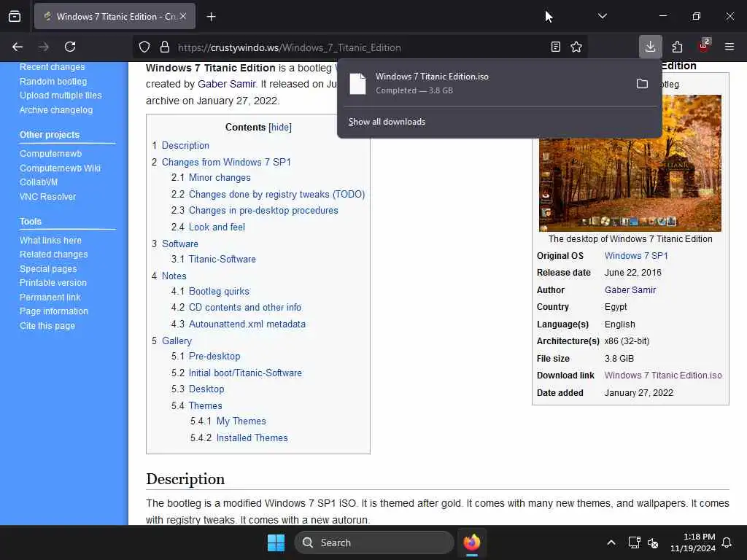This screenshot has height=560, width=747.
Task: Go back to the previous page
Action: (18, 47)
